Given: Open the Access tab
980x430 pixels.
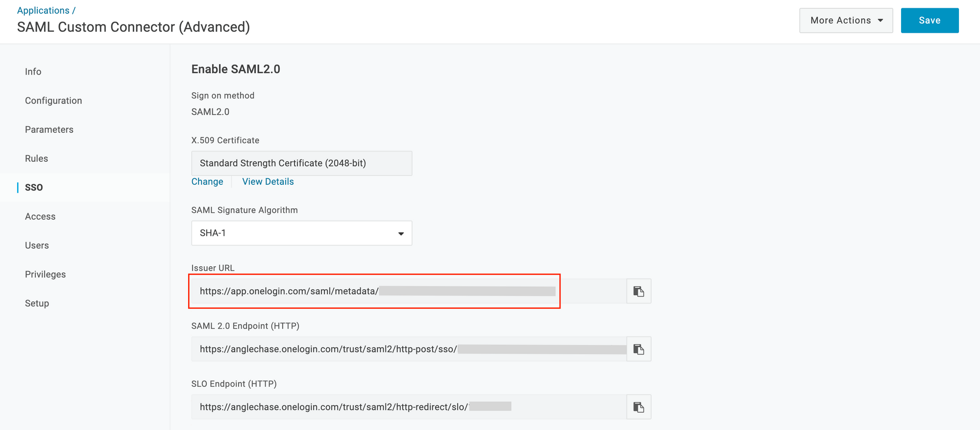Looking at the screenshot, I should tap(40, 216).
